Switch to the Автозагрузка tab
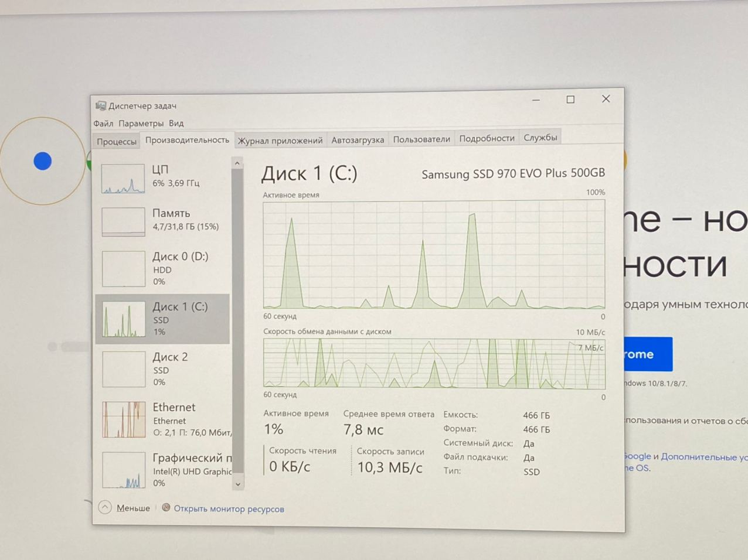The image size is (748, 560). [358, 139]
